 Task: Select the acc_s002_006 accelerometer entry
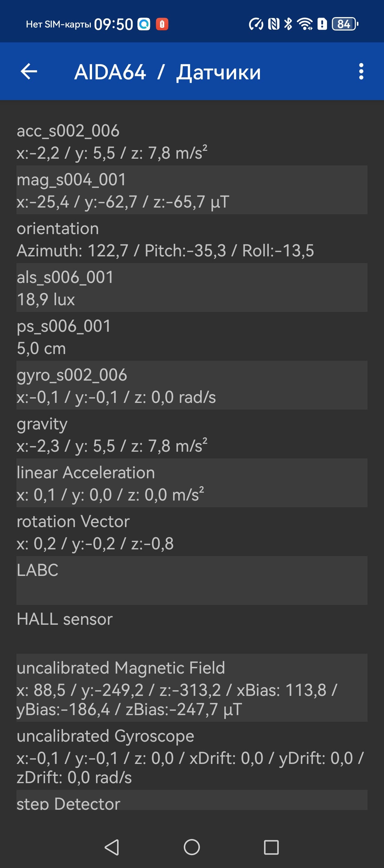click(x=192, y=142)
